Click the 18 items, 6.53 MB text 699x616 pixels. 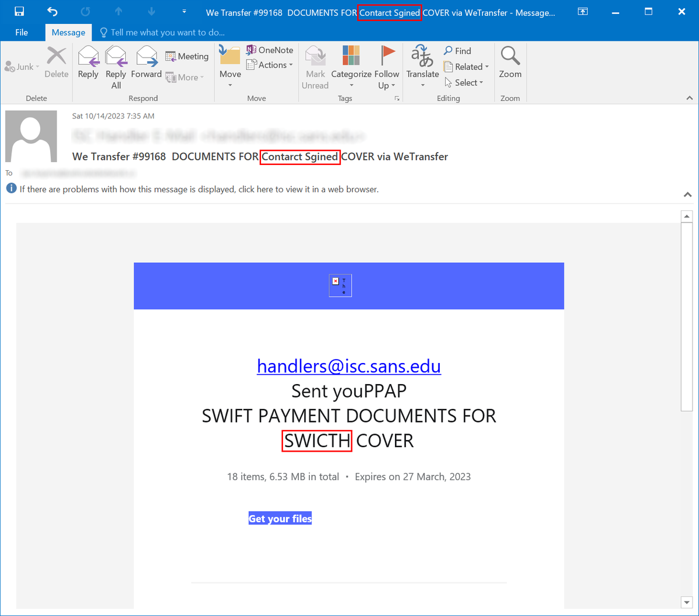283,477
